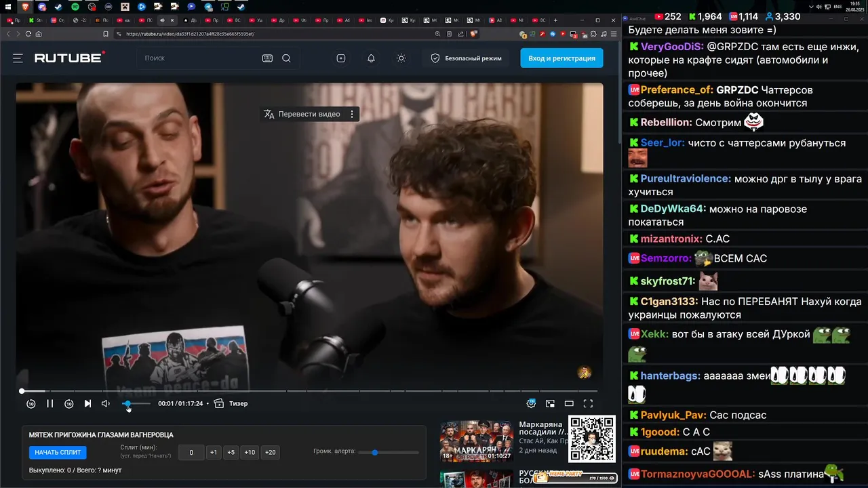This screenshot has width=868, height=488.
Task: Enable picture-in-picture mode
Action: (x=550, y=403)
